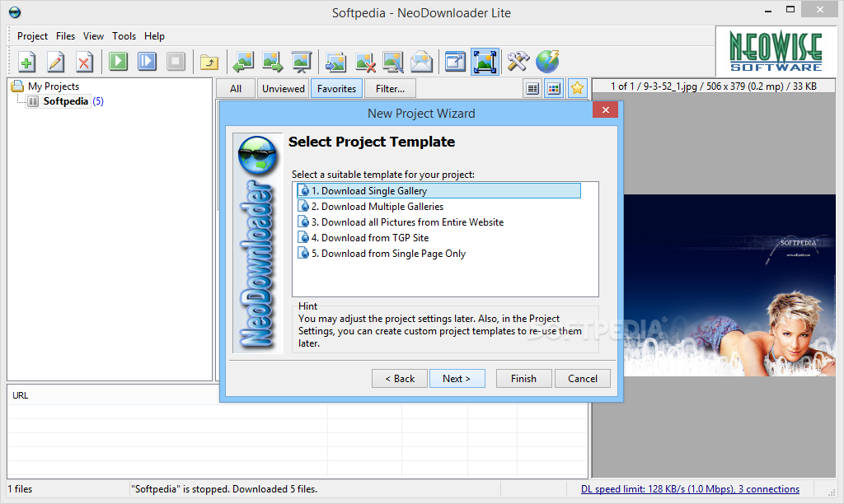Choose template 2. Download Multiple Galleries
This screenshot has width=844, height=504.
(377, 207)
